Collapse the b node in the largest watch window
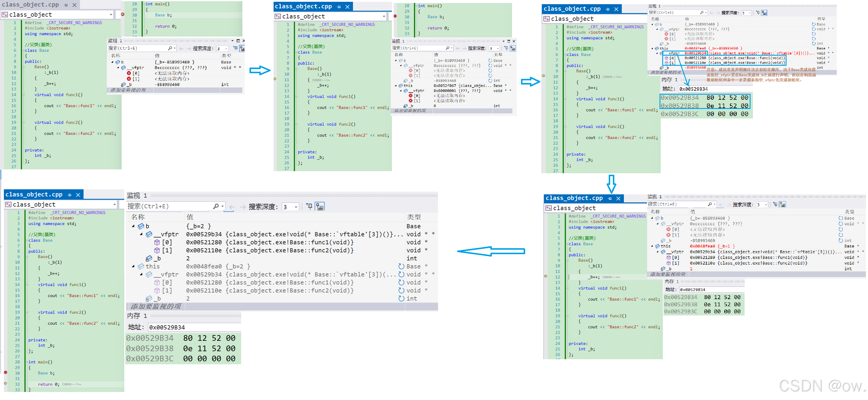868x400 pixels. coord(133,226)
